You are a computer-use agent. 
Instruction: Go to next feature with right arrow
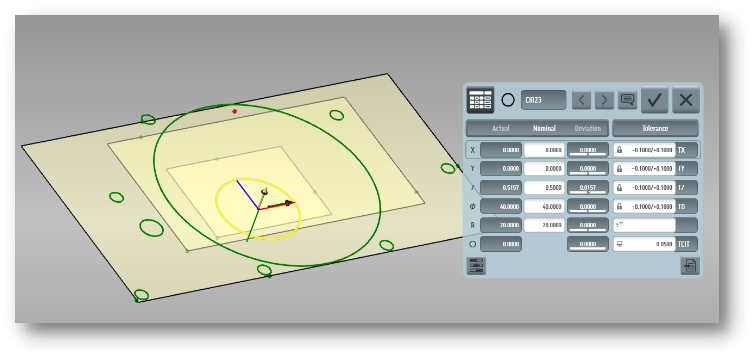tap(604, 100)
